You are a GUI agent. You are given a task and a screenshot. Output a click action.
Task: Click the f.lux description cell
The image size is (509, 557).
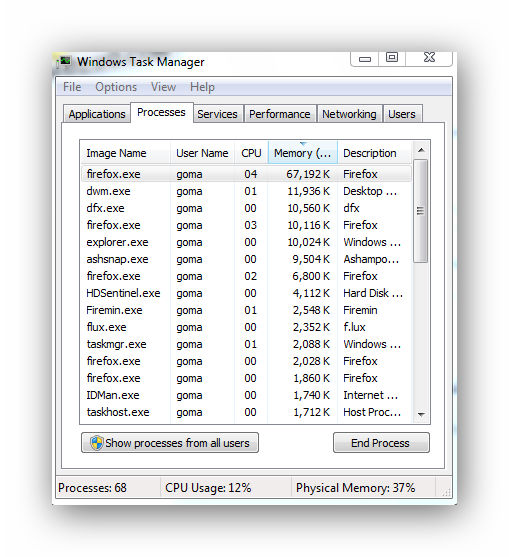[354, 327]
